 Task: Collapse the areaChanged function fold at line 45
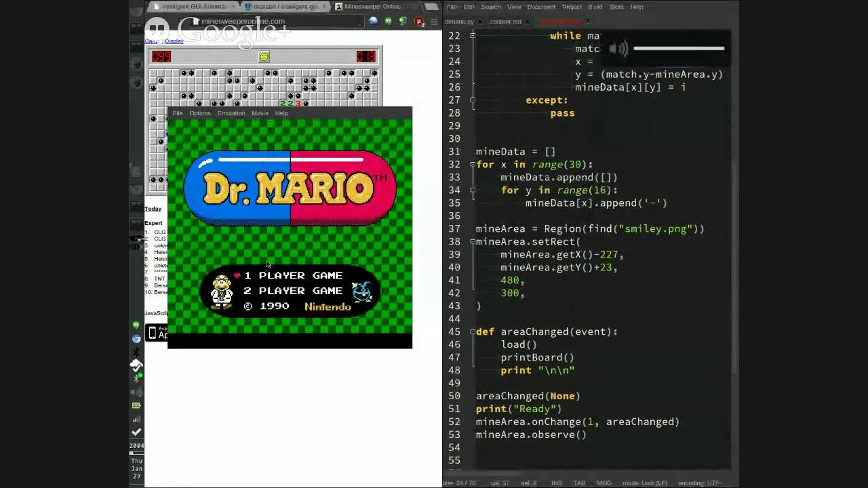(x=473, y=331)
